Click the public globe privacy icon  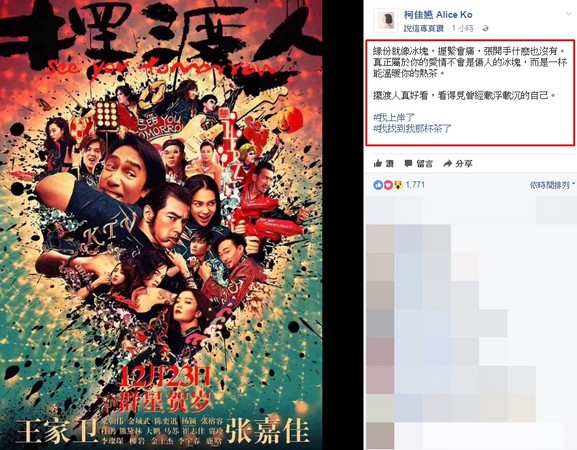[485, 29]
